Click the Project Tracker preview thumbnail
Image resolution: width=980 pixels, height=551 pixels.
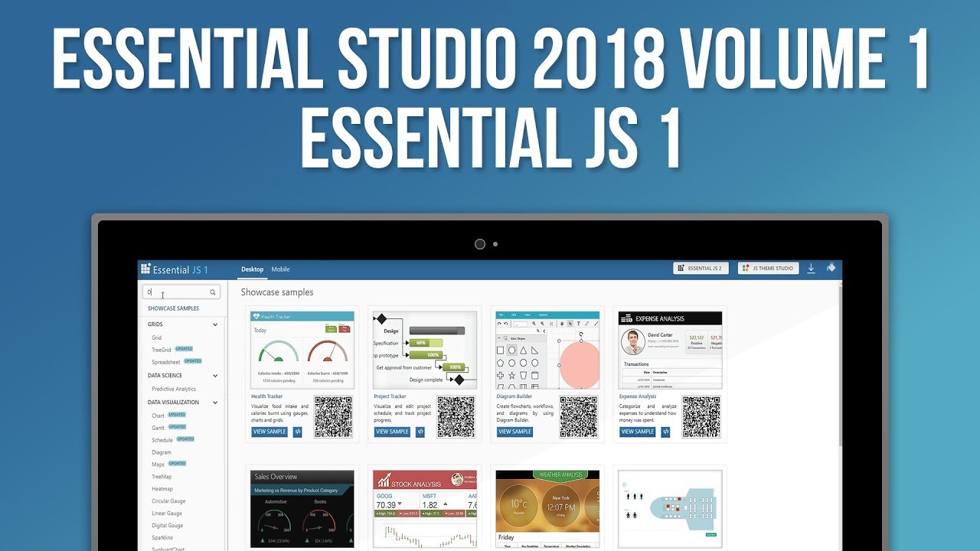(x=425, y=350)
